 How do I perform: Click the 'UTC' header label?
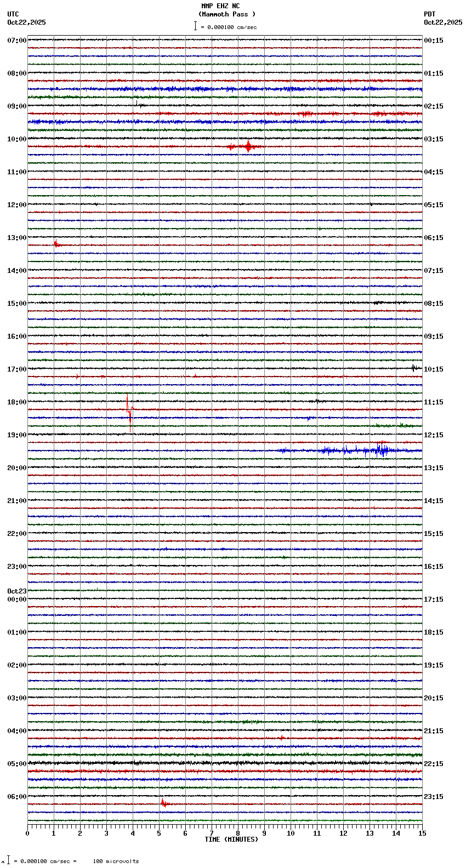pyautogui.click(x=13, y=14)
